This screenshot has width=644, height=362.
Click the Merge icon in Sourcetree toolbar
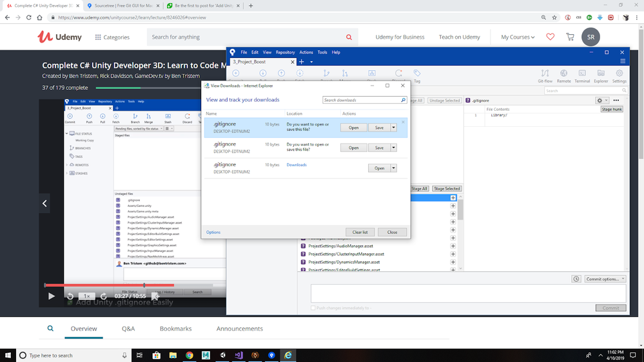345,74
